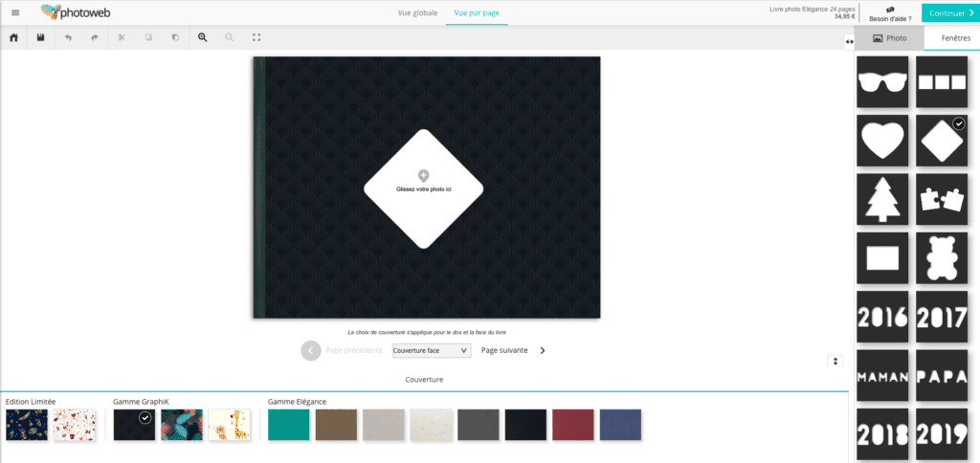The image size is (980, 463).
Task: Redo the last action
Action: click(x=94, y=37)
